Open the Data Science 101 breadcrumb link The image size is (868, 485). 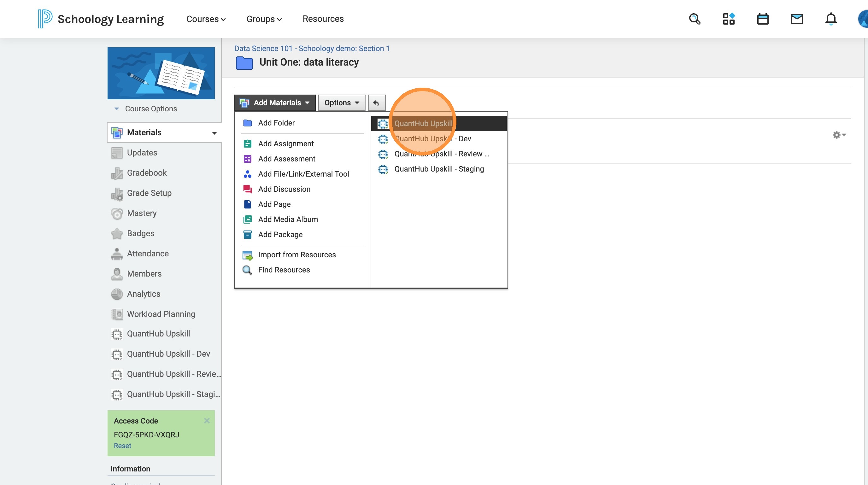312,49
